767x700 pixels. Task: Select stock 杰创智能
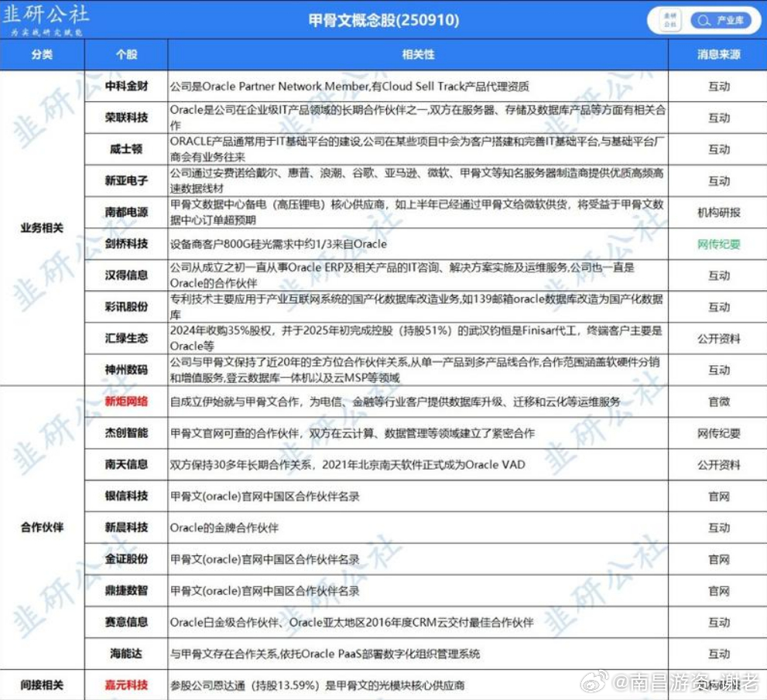[x=126, y=432]
